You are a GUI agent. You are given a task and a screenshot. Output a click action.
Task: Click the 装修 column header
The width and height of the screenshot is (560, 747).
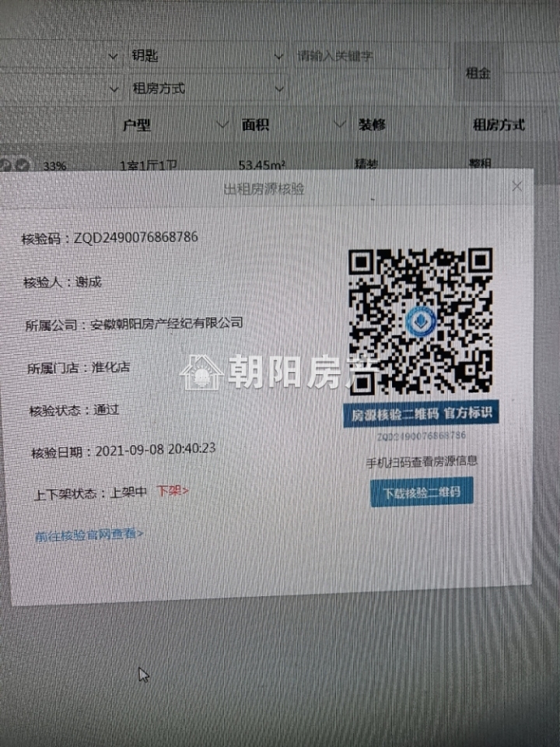point(372,124)
